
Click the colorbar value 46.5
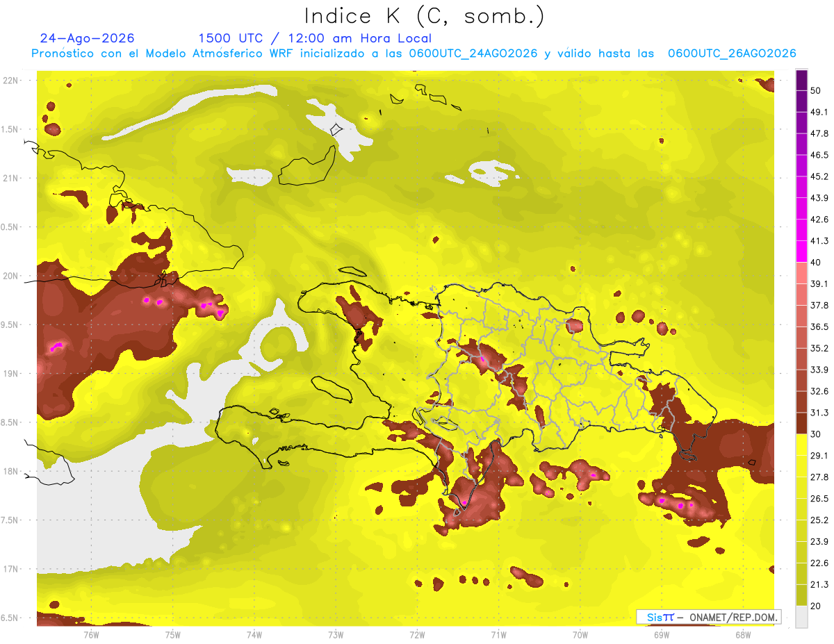pyautogui.click(x=819, y=155)
